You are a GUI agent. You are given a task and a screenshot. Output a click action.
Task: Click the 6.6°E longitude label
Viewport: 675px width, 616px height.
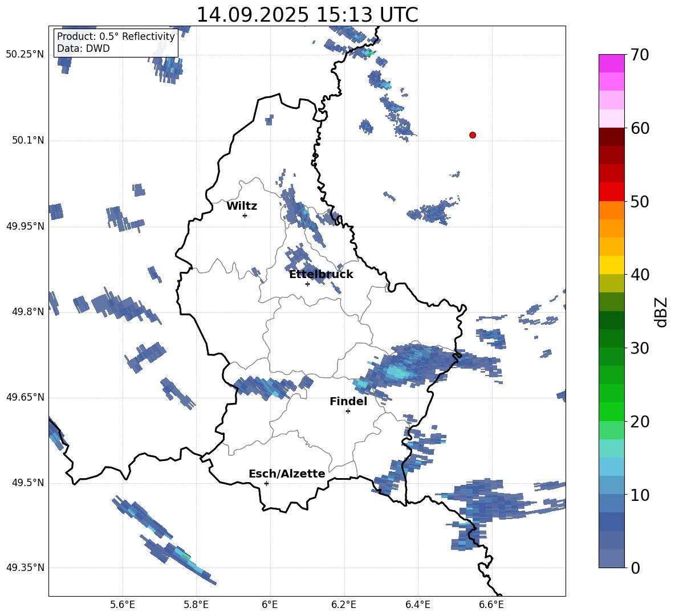click(491, 605)
